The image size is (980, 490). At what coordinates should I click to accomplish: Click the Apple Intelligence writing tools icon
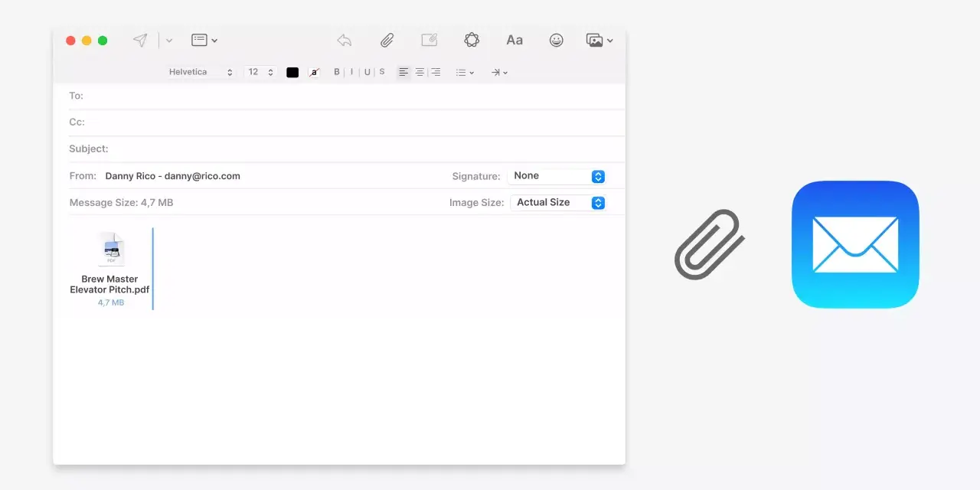tap(472, 40)
